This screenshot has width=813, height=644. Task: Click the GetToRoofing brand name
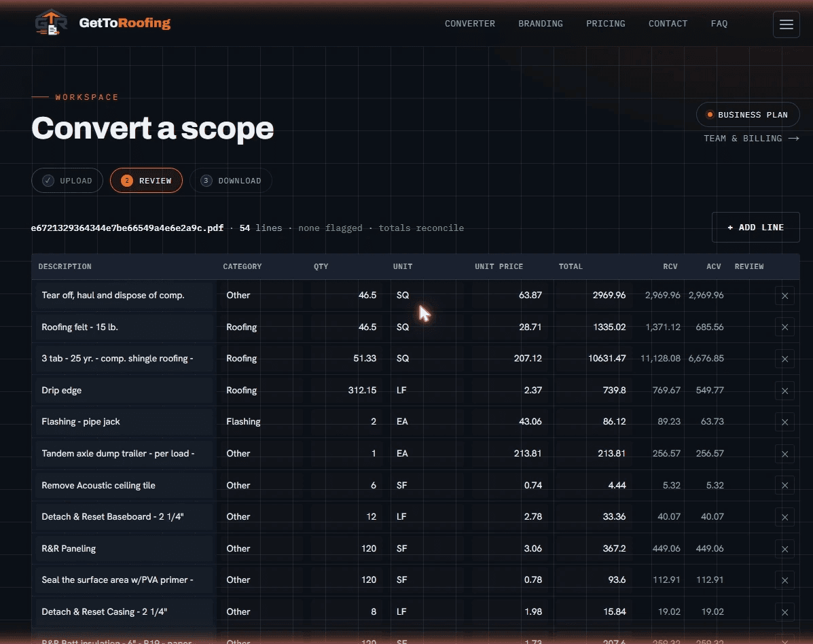(125, 23)
